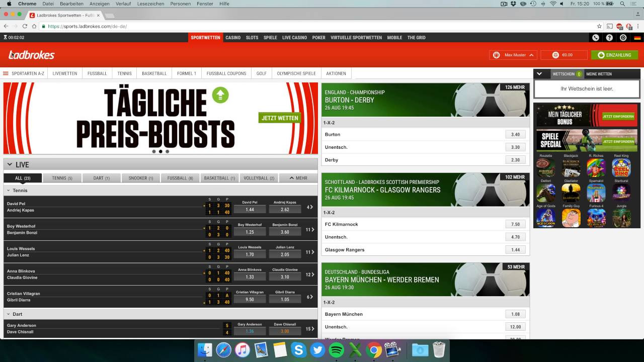Click the hamburger icon beside Sportarten A-Z

(6, 73)
